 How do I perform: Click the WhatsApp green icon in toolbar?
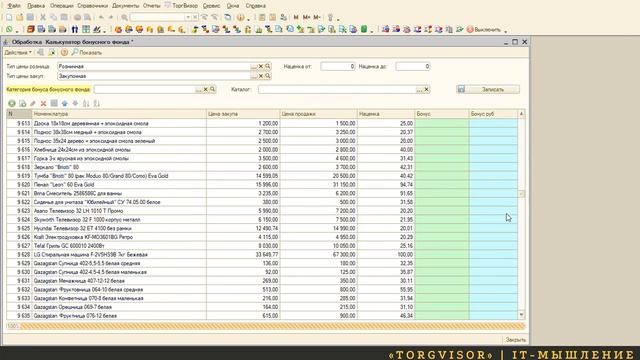9,29
